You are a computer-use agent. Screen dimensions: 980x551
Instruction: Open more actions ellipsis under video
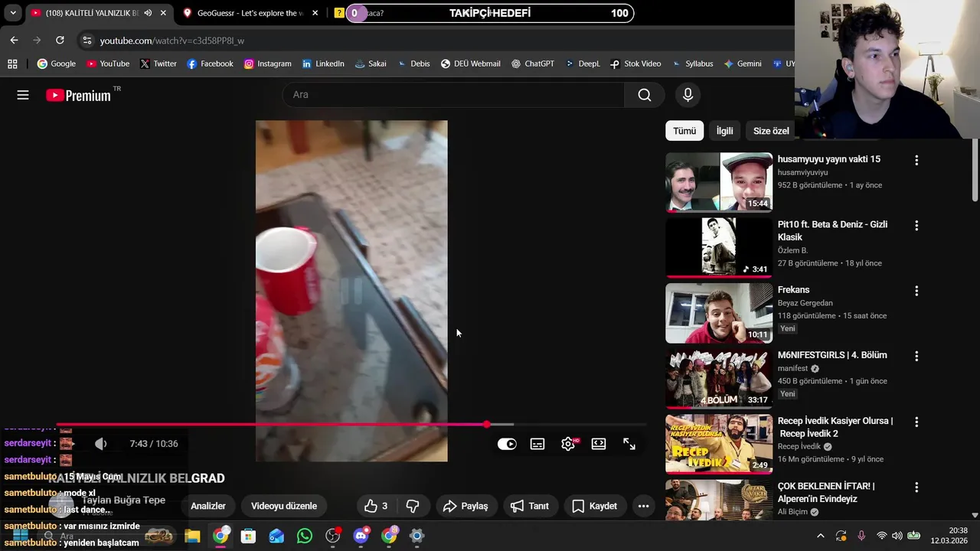pos(643,506)
